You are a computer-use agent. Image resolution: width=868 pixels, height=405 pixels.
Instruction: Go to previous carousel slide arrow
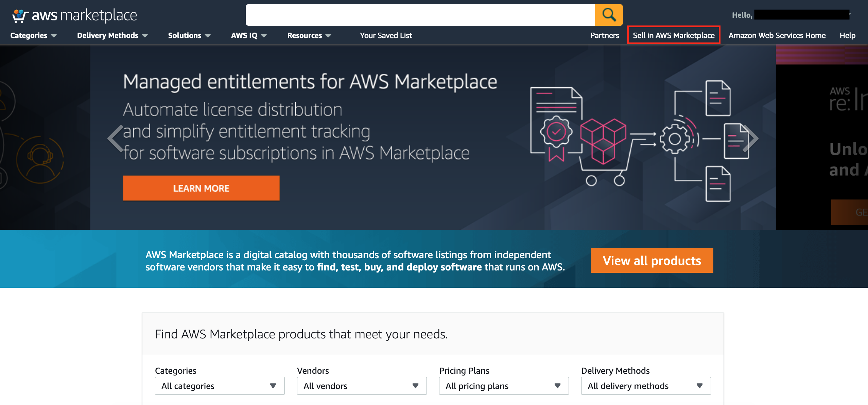[x=116, y=138]
